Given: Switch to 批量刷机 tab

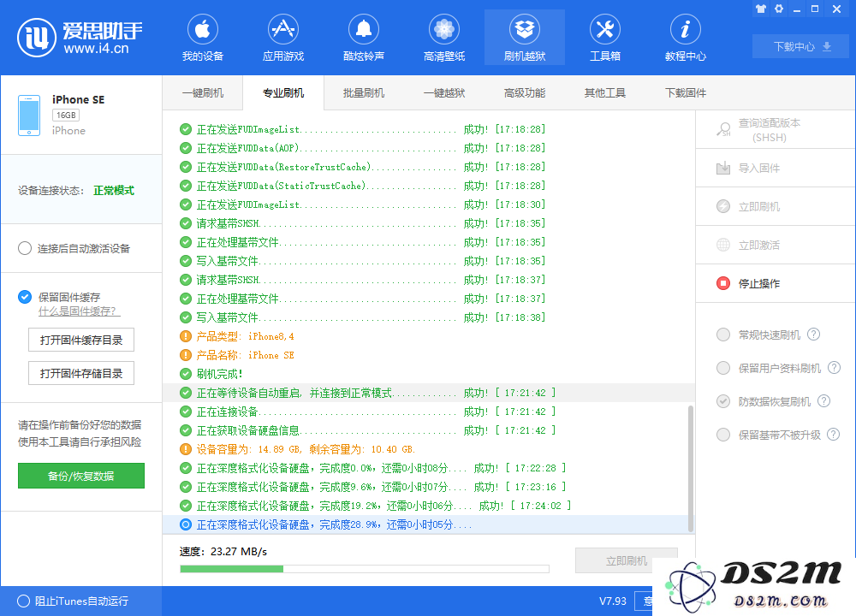Looking at the screenshot, I should point(364,92).
